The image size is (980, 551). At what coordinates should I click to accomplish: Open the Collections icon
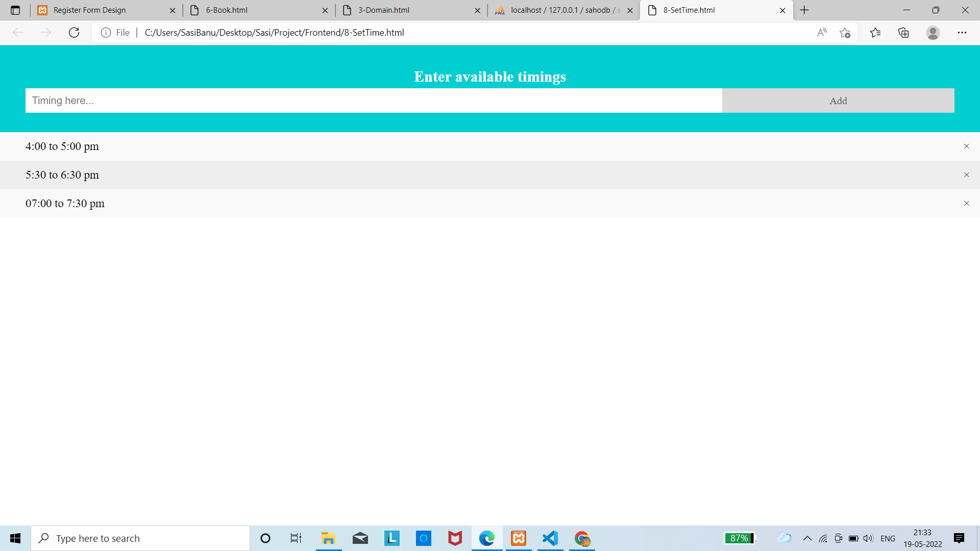point(903,33)
